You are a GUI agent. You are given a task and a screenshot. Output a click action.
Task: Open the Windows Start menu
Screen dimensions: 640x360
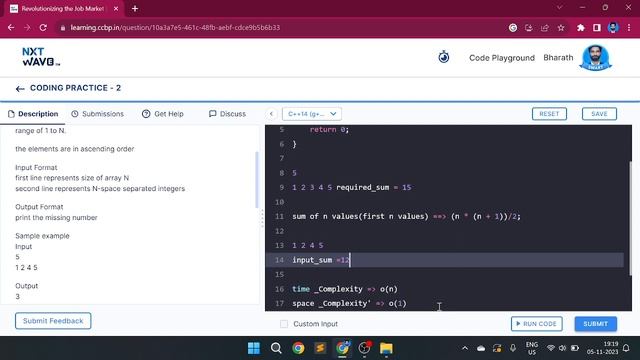point(253,348)
